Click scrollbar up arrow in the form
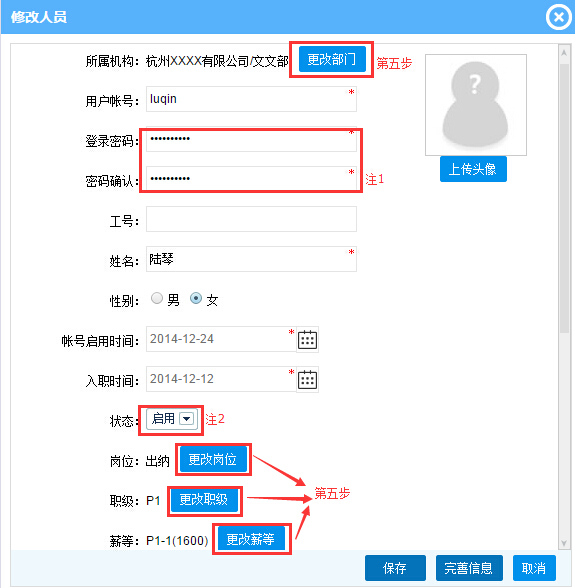Viewport: 575px width, 588px height. (564, 53)
